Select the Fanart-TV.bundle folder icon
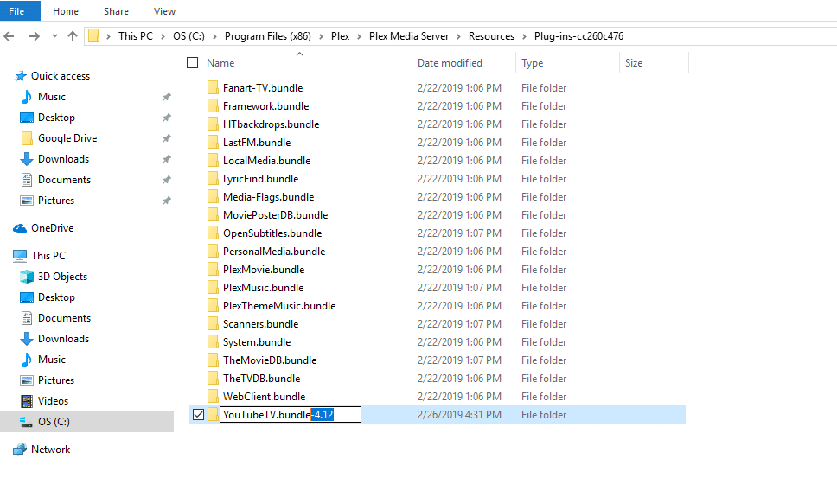The width and height of the screenshot is (837, 504). 213,87
